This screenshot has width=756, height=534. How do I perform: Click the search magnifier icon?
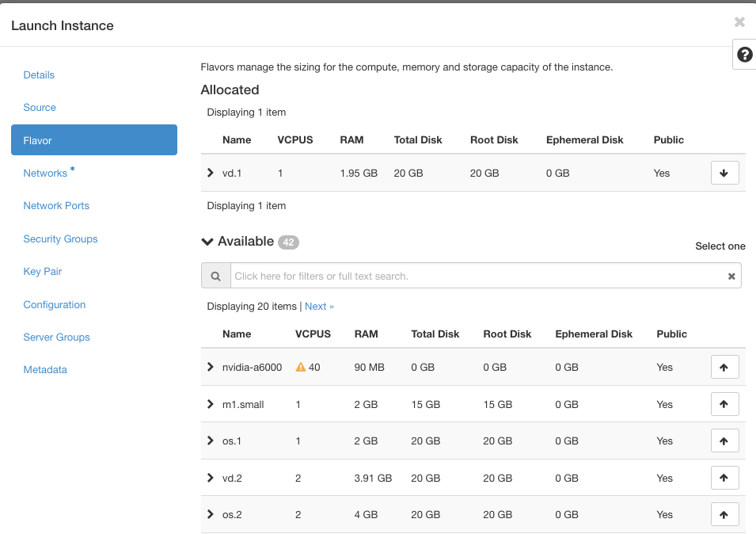(215, 275)
